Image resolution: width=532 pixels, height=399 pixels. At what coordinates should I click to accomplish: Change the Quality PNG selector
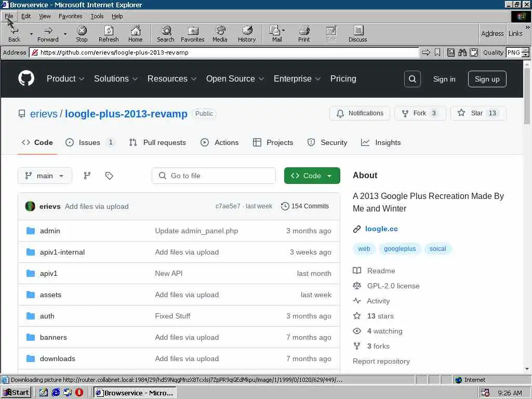point(518,52)
